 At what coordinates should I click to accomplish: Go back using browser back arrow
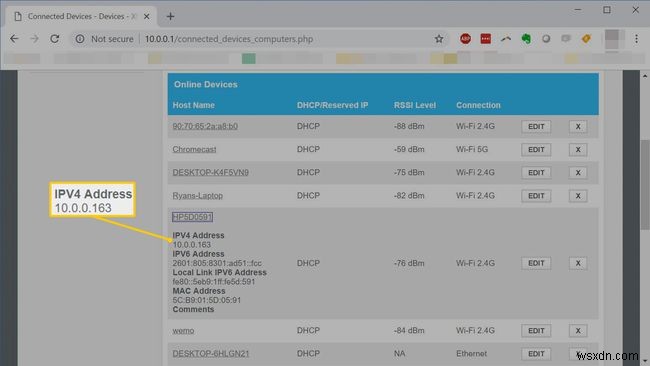point(14,39)
